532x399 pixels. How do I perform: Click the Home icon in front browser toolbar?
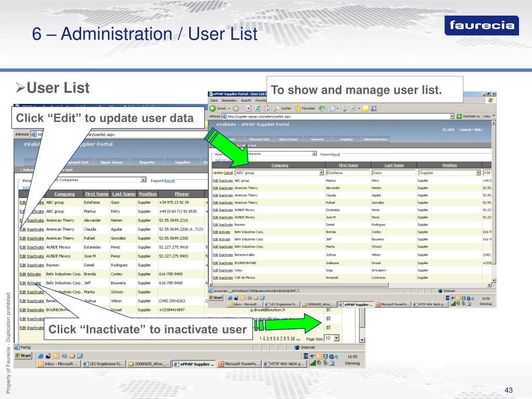click(x=267, y=108)
